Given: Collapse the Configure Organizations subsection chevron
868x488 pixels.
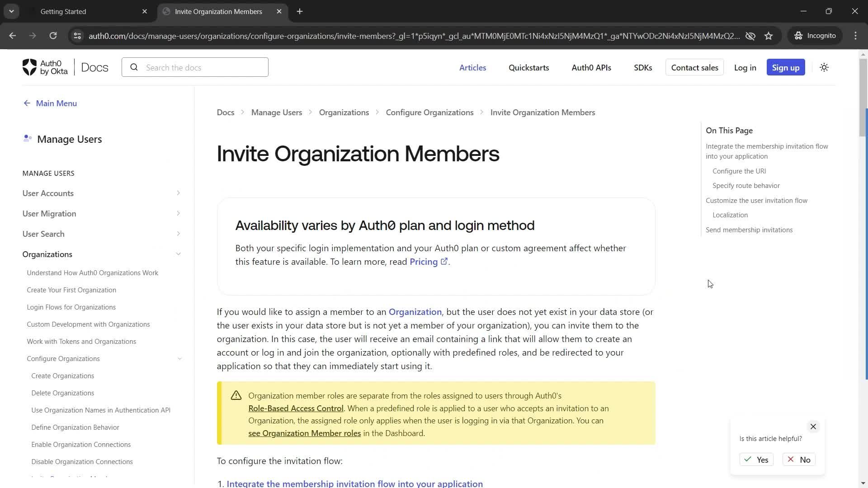Looking at the screenshot, I should [179, 359].
